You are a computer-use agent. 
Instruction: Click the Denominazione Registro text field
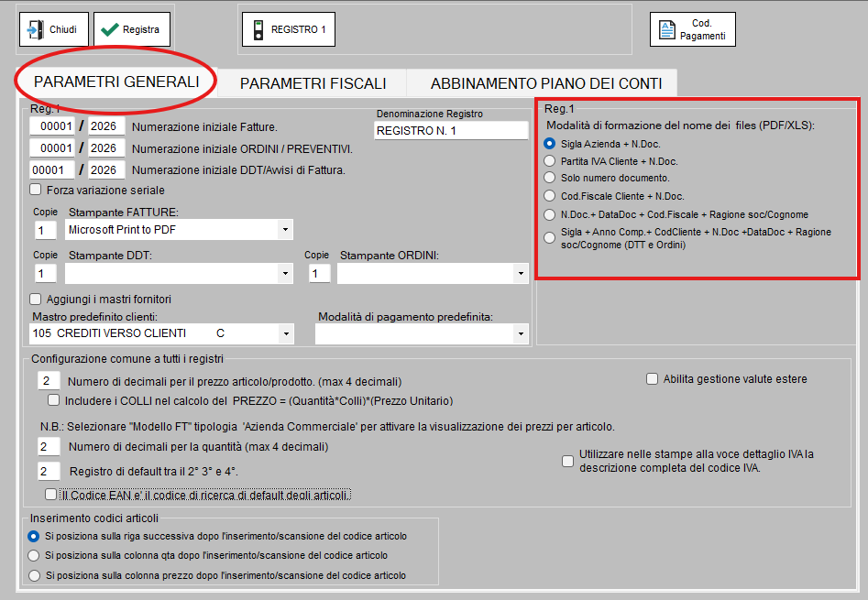click(x=451, y=131)
